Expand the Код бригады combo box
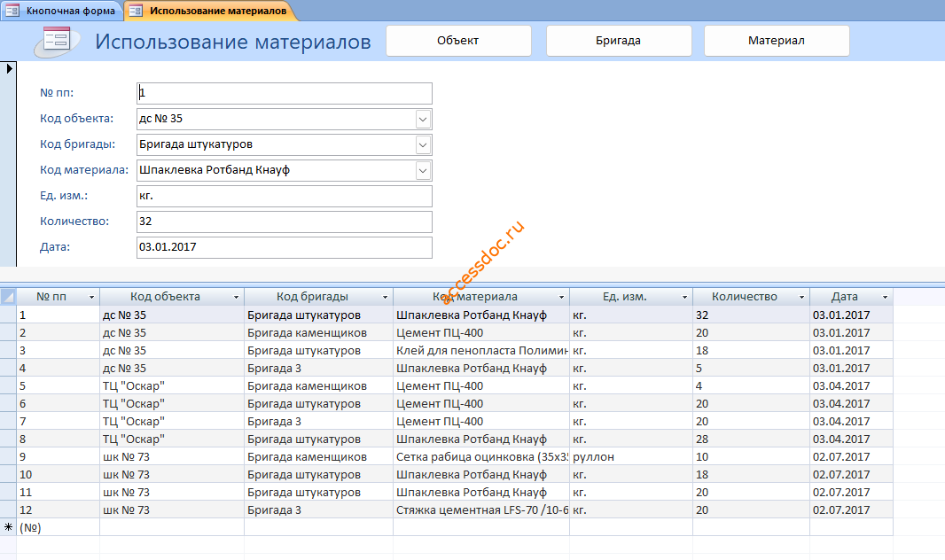The width and height of the screenshot is (945, 560). [x=423, y=145]
